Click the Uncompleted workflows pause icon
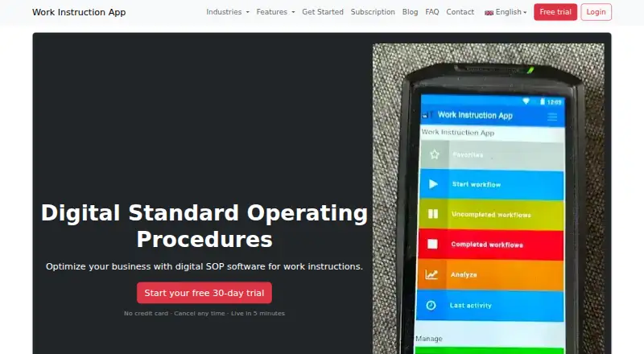Viewport: 644px width, 354px height. click(x=433, y=214)
